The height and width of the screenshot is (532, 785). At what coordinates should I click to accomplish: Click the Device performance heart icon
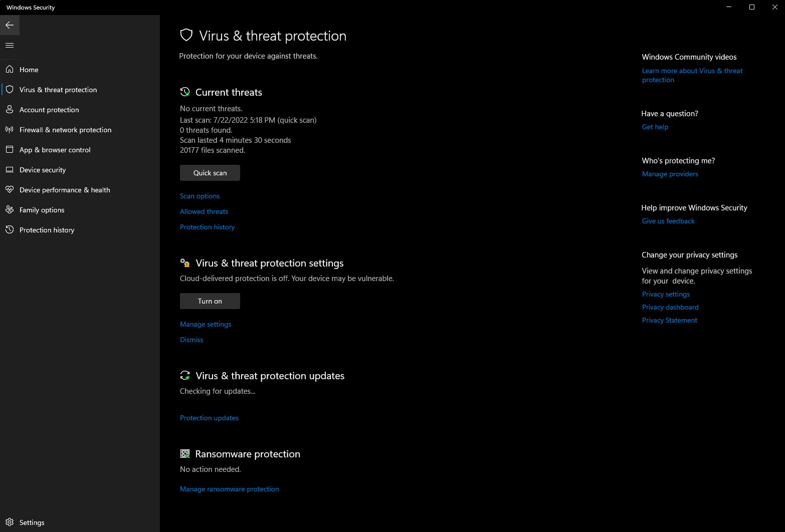click(10, 189)
